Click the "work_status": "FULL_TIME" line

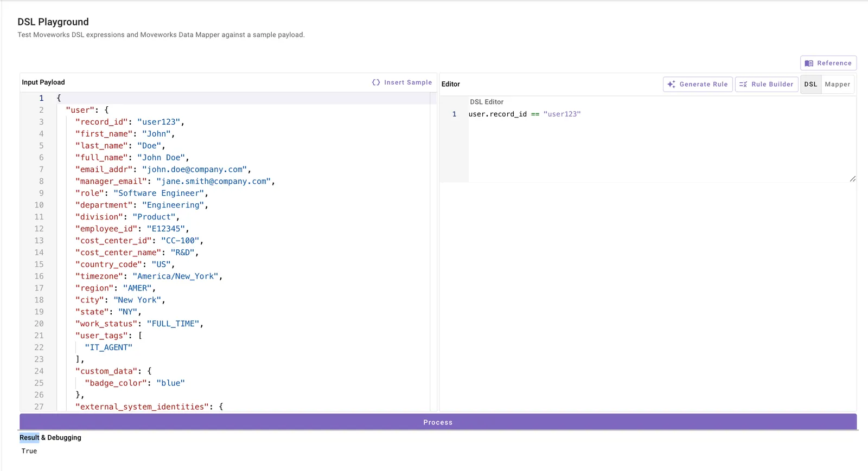point(139,325)
